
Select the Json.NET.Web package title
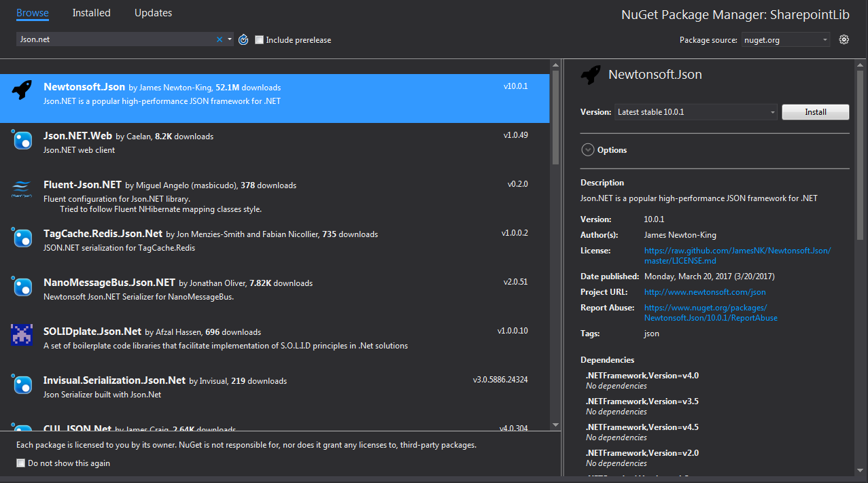78,136
